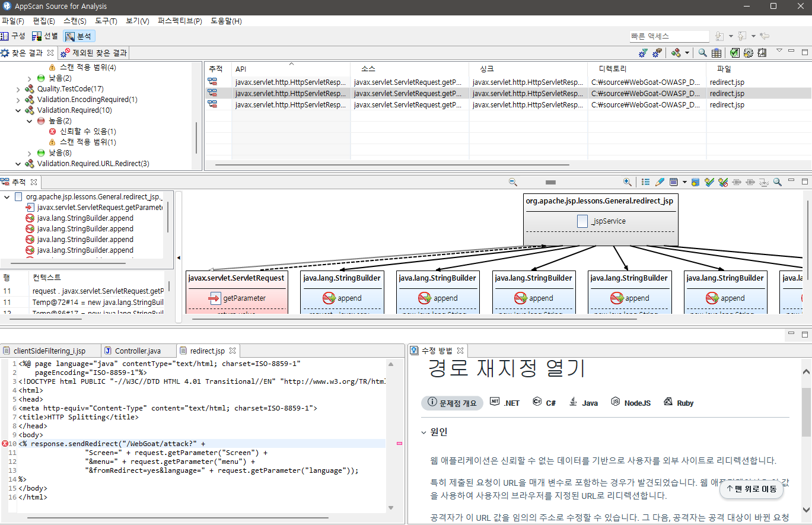Image resolution: width=812 pixels, height=525 pixels.
Task: Select the Ruby remediation tab
Action: 677,403
